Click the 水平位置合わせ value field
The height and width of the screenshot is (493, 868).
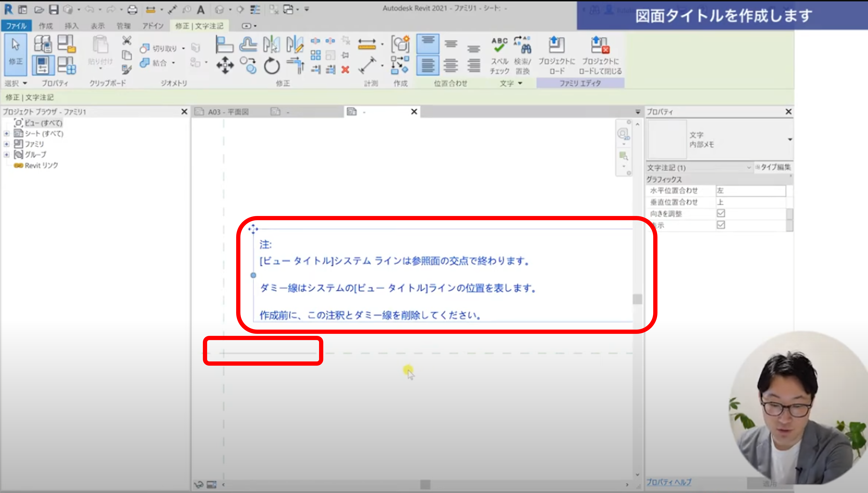(x=750, y=191)
